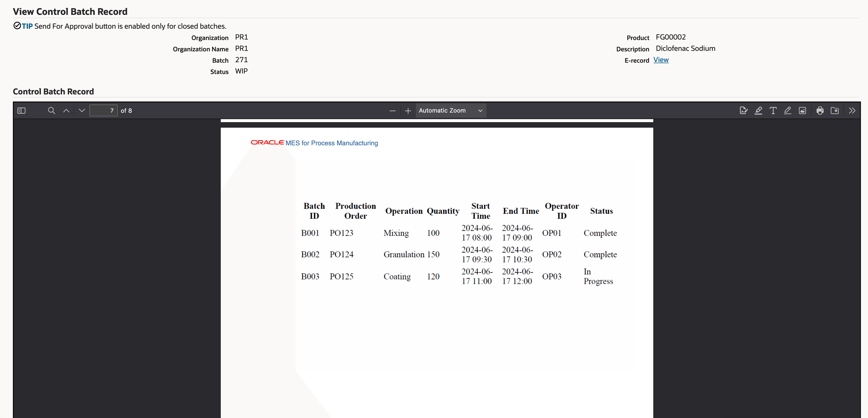Viewport: 868px width, 418px height.
Task: Select the add text tool
Action: click(x=773, y=110)
